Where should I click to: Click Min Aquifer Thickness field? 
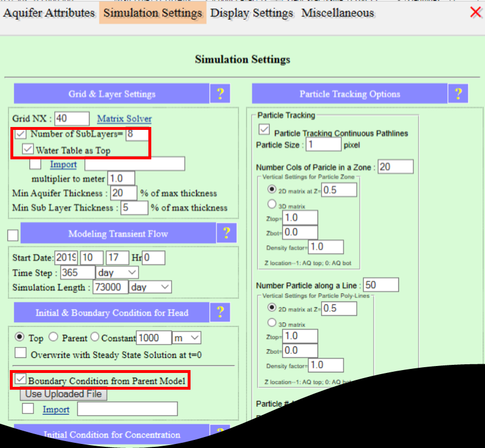(124, 193)
